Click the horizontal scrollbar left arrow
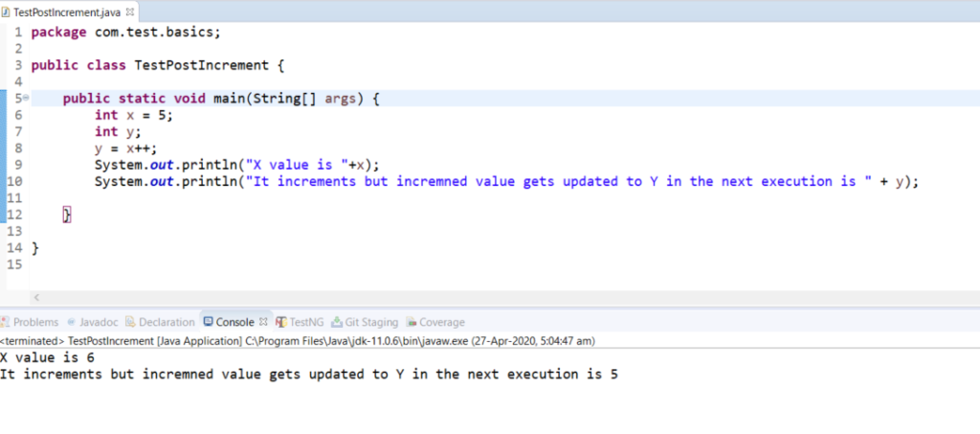The image size is (980, 434). [x=35, y=298]
